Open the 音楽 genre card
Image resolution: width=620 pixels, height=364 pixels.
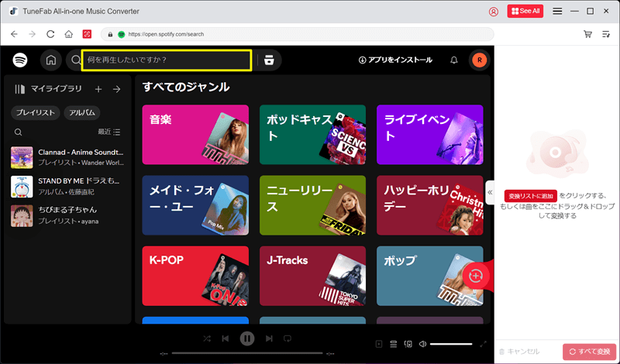point(195,135)
